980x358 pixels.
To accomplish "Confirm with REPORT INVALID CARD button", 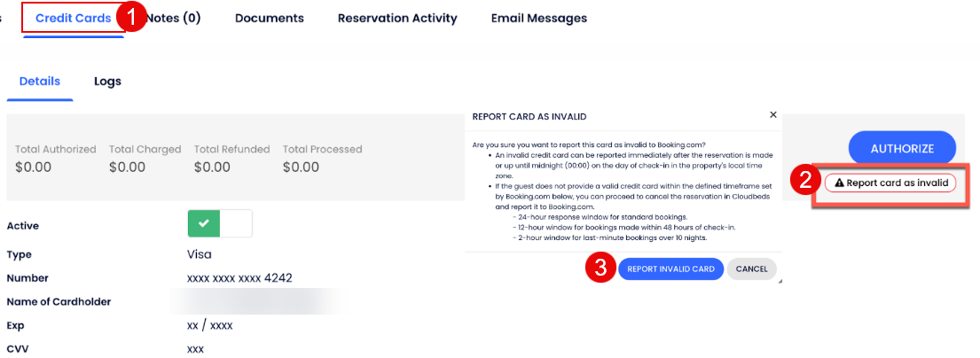I will click(x=670, y=269).
